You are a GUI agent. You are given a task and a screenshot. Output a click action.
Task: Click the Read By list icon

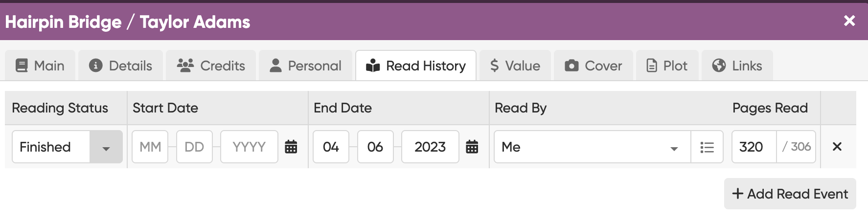pyautogui.click(x=707, y=147)
